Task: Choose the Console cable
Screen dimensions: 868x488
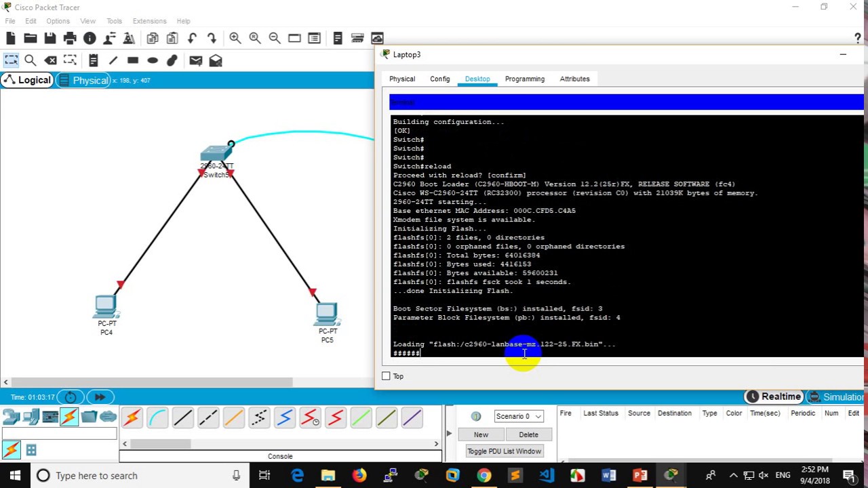Action: click(157, 418)
